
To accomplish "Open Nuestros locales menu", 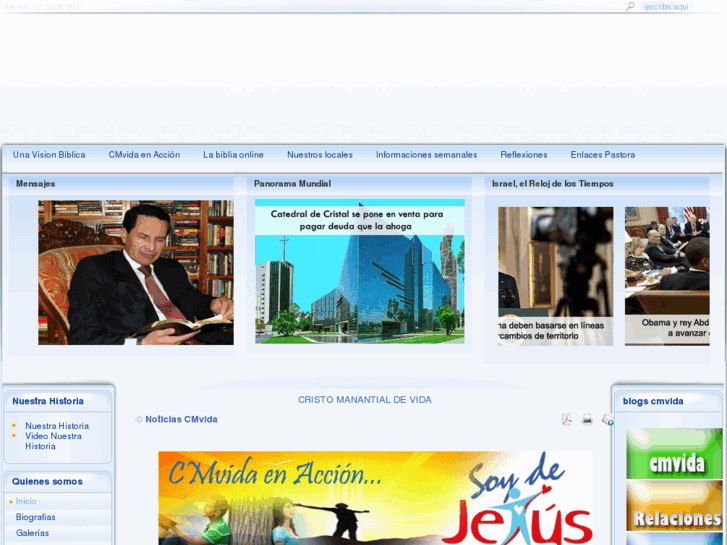I will [x=320, y=155].
